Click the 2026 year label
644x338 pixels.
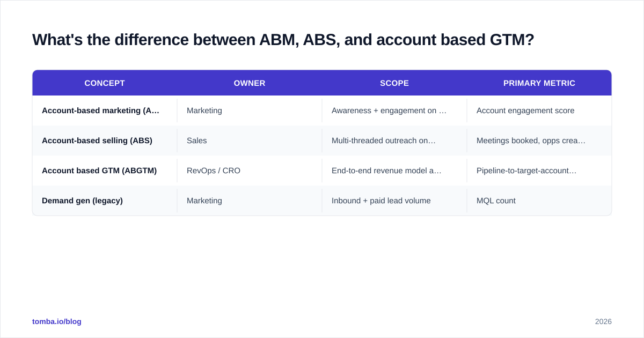(x=603, y=321)
